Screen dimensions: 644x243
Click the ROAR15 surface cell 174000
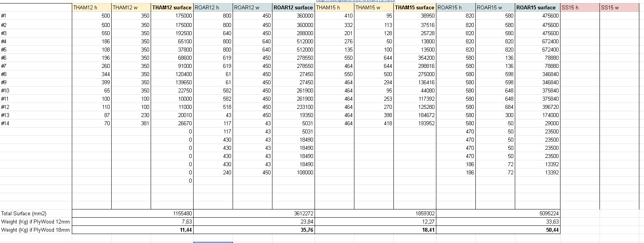537,115
